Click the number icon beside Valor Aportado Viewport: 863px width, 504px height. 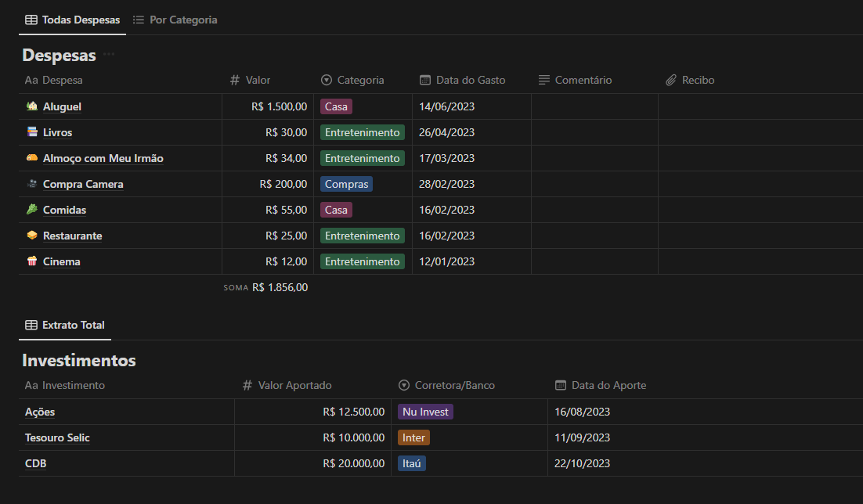(x=247, y=386)
